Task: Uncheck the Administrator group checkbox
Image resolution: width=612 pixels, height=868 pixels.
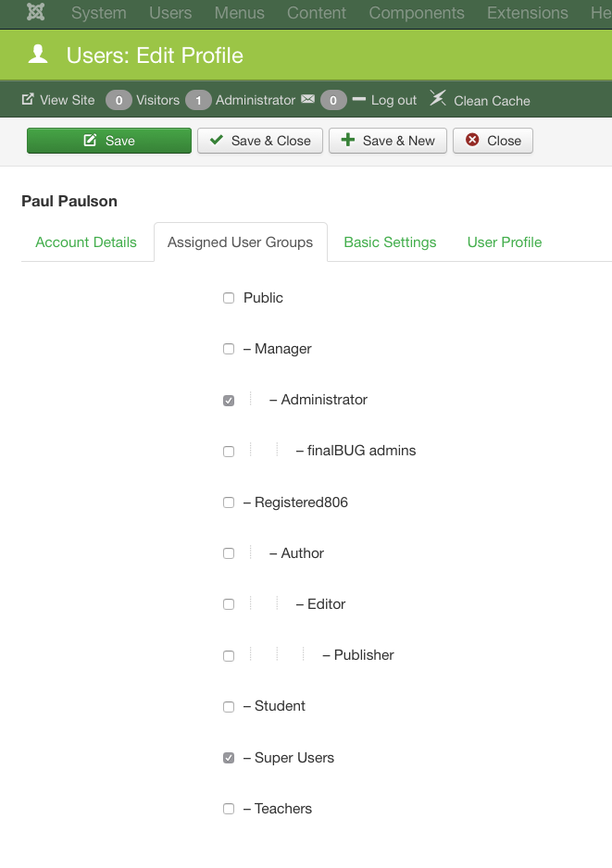Action: (229, 401)
